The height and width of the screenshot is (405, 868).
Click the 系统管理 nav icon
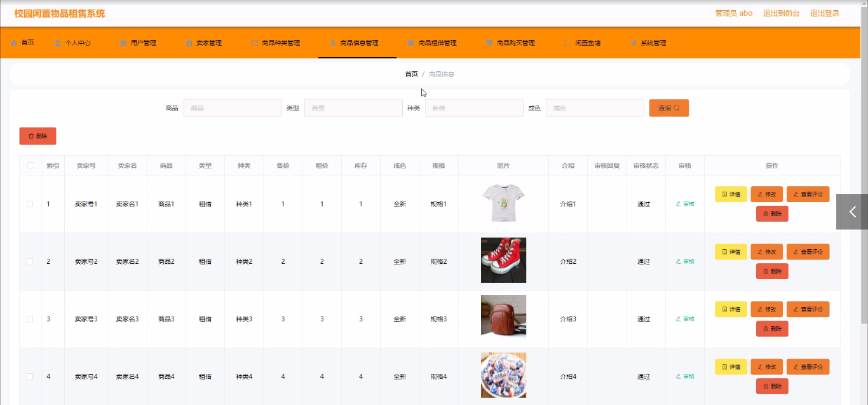[x=634, y=43]
